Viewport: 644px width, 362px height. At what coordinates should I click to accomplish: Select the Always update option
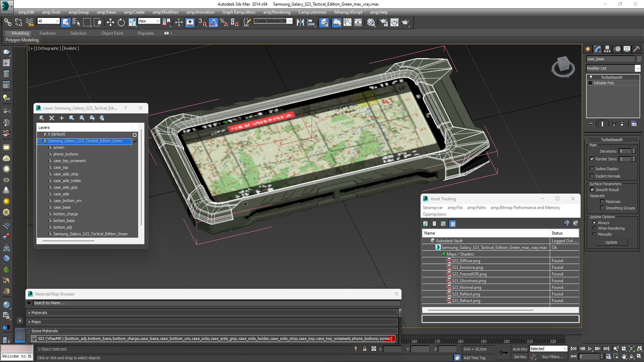tap(594, 223)
